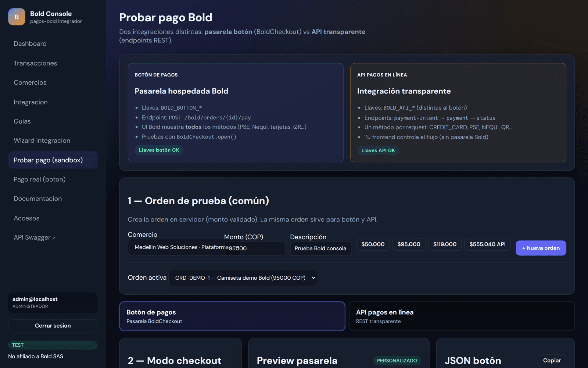This screenshot has height=368, width=588.
Task: Select the $555.040 API preset
Action: click(487, 244)
